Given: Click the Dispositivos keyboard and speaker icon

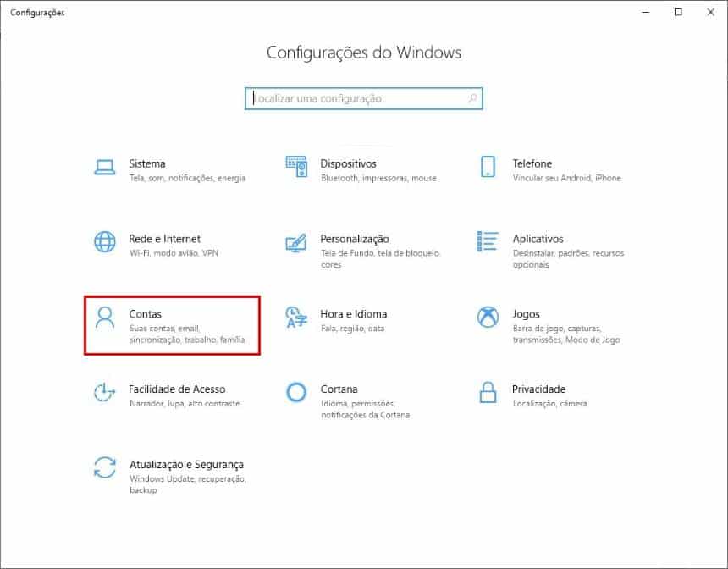Looking at the screenshot, I should [296, 167].
